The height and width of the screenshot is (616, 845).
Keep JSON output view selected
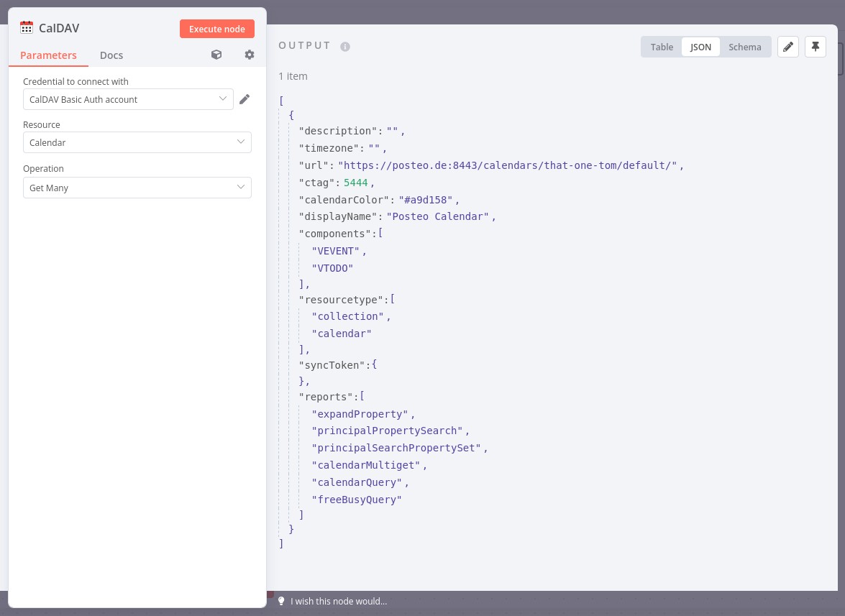(700, 47)
